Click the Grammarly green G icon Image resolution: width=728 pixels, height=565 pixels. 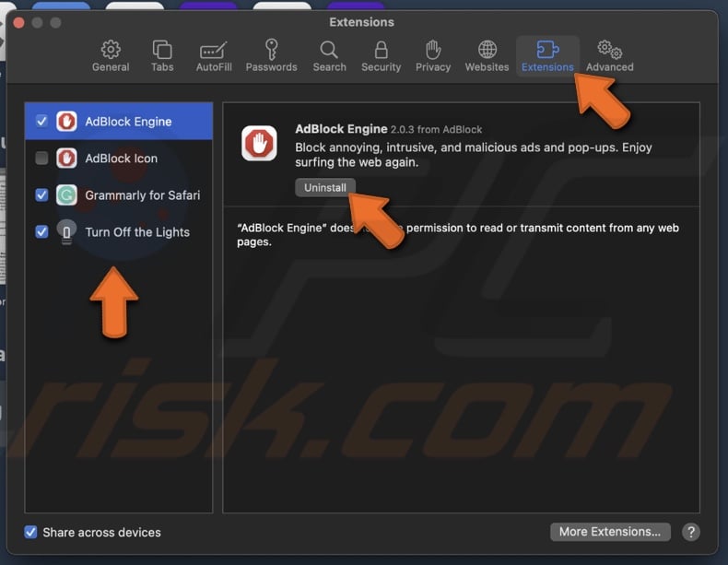[x=66, y=195]
